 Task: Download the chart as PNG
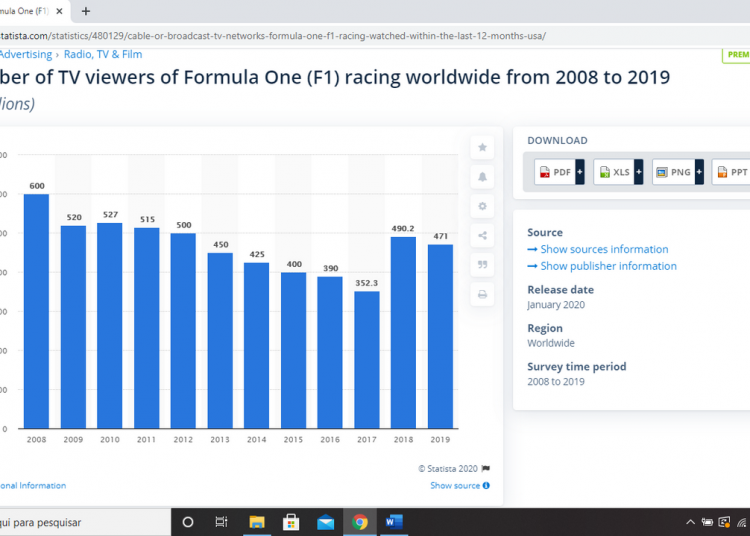673,172
